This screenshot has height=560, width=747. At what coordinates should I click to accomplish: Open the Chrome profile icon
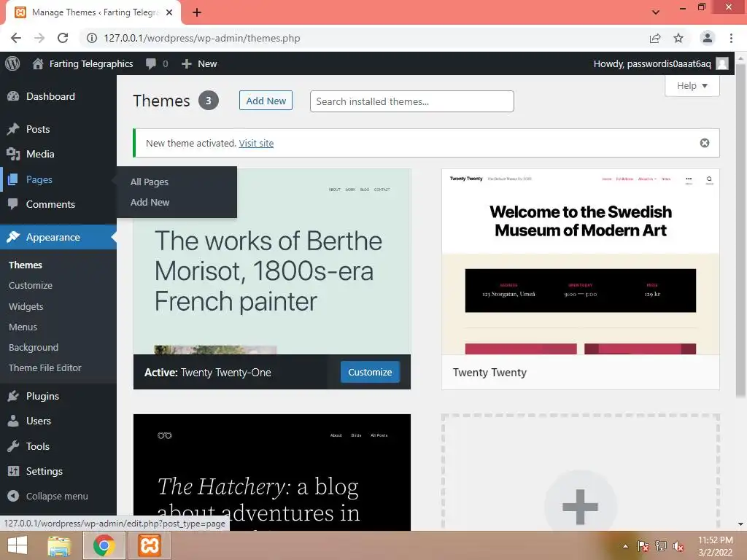click(x=708, y=38)
